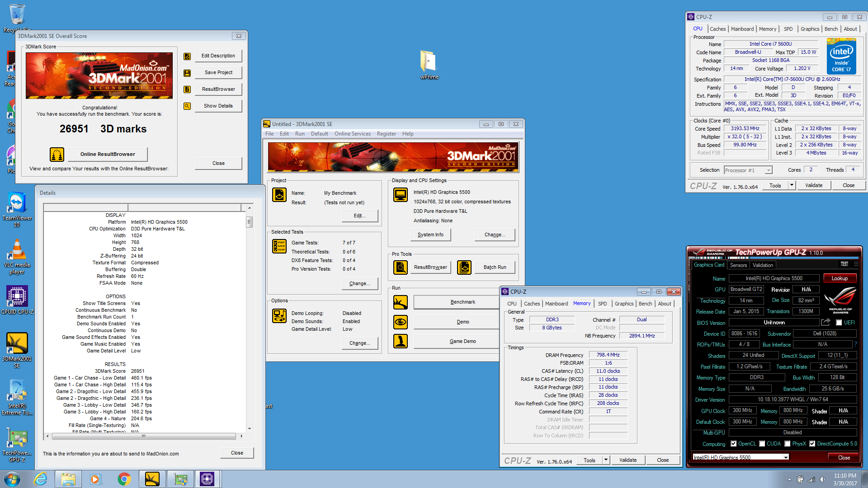Click the Details list vertical scrollbar thumb
Screen dimensions: 868x488
(x=249, y=222)
